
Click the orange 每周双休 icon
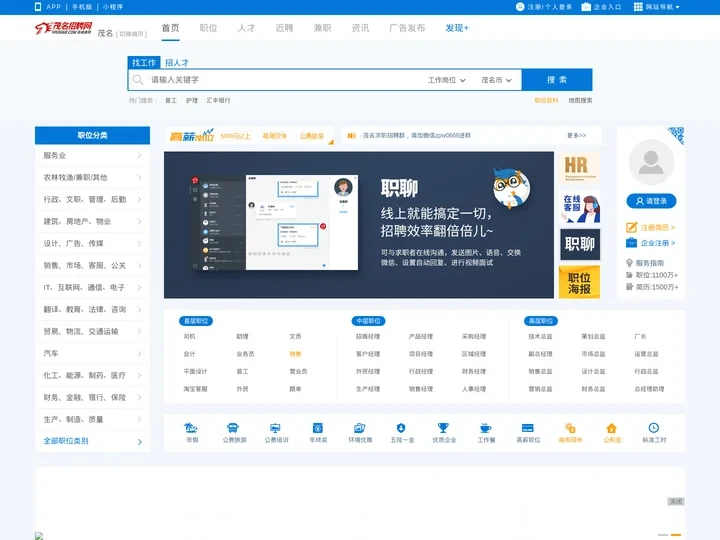[570, 428]
